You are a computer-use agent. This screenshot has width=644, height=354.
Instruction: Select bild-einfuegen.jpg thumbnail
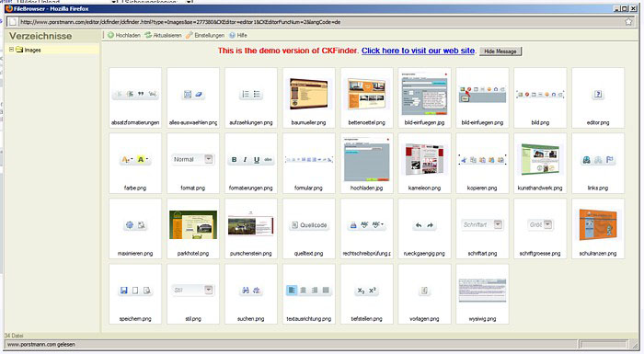click(x=424, y=97)
